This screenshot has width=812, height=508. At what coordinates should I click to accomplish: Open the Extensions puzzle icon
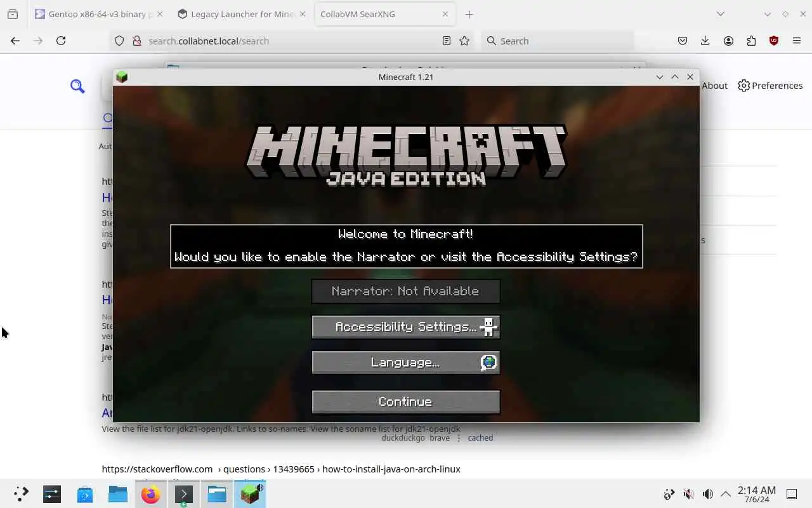coord(751,41)
